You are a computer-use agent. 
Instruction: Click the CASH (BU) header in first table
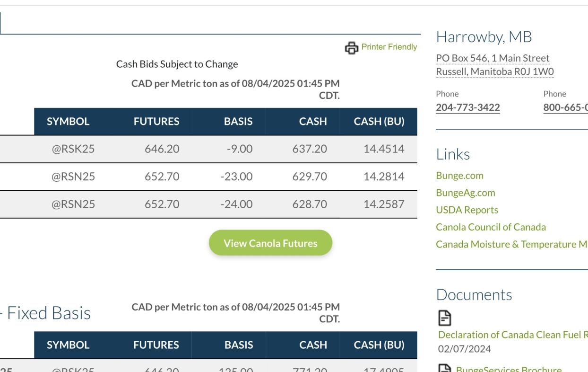[x=379, y=121]
